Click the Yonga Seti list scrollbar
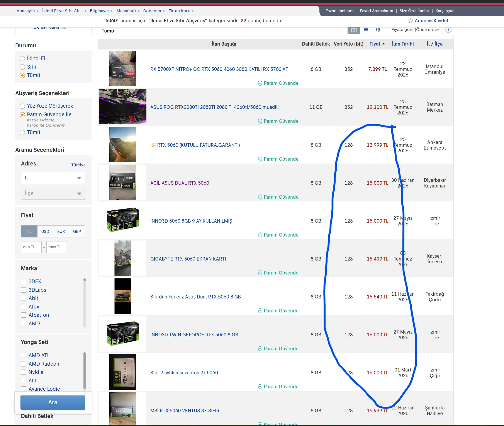504x426 pixels. 85,370
